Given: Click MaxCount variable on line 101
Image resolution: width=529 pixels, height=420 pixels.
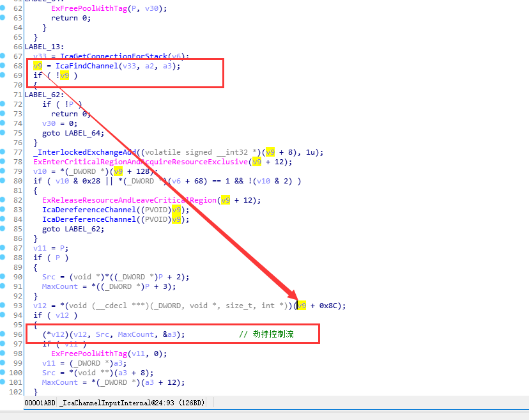Looking at the screenshot, I should coord(59,382).
